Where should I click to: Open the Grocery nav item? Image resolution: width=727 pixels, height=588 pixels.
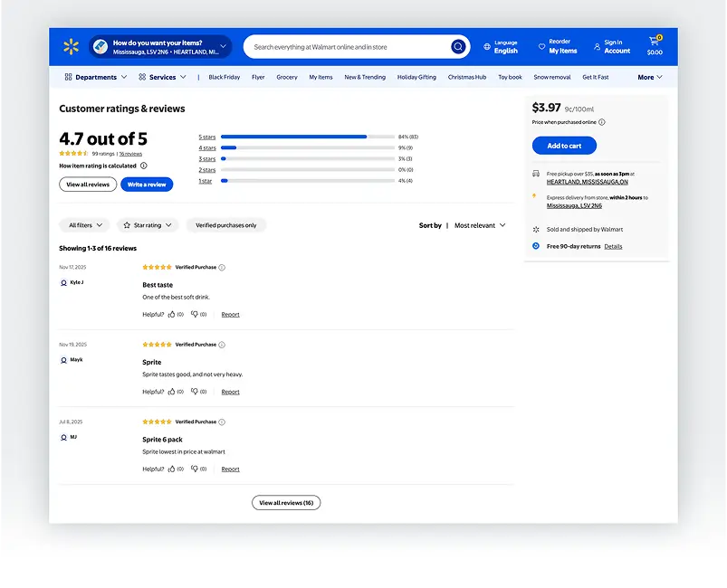tap(287, 78)
